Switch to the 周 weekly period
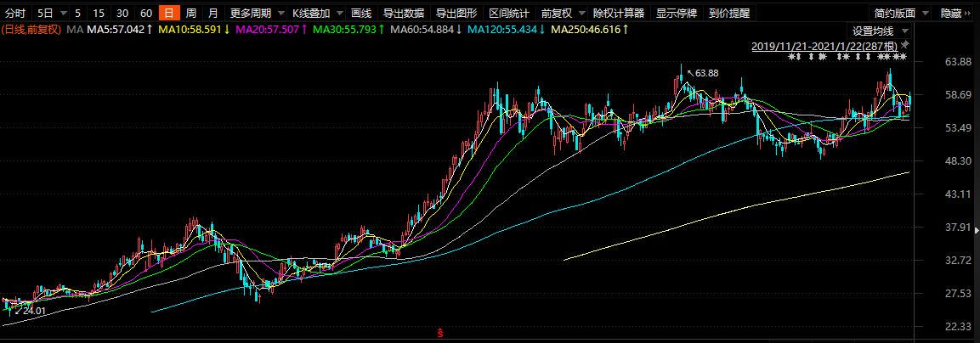 (191, 13)
